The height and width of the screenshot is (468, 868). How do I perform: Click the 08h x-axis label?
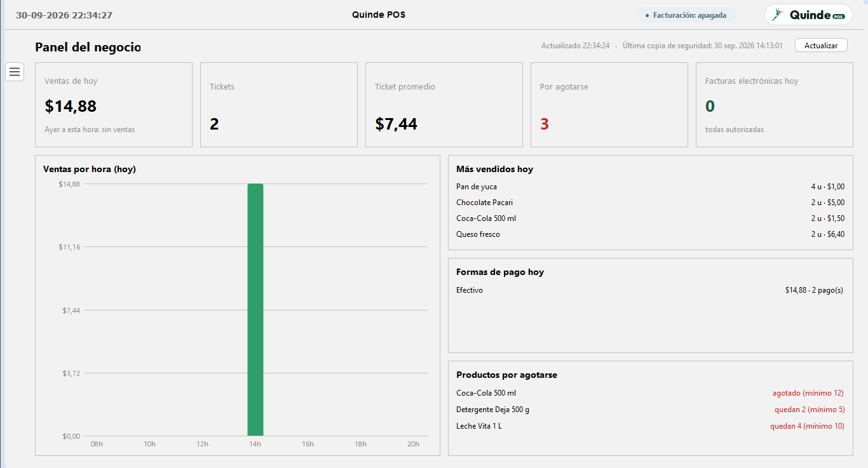pyautogui.click(x=97, y=444)
